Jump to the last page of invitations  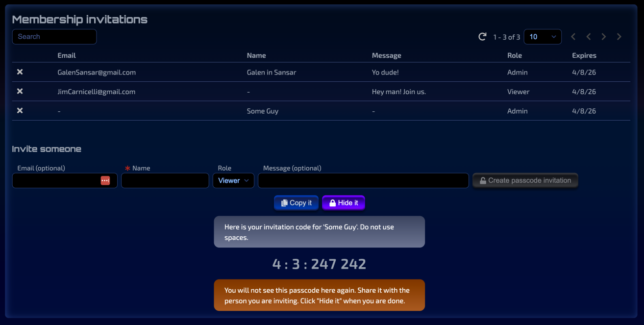click(619, 36)
